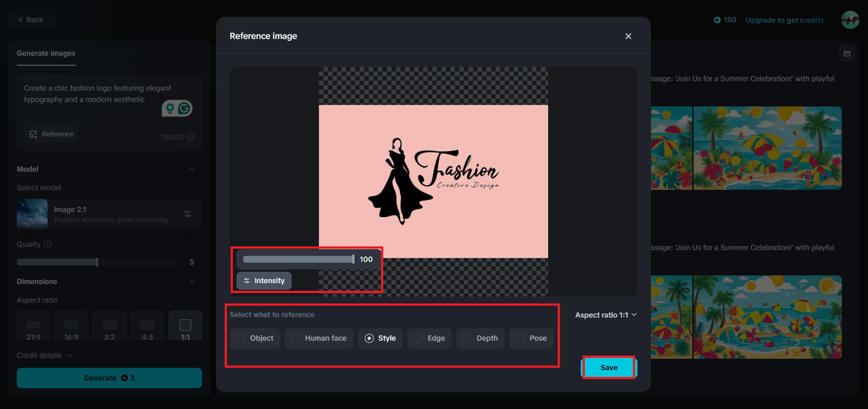The width and height of the screenshot is (868, 409).
Task: Click the Grammarly icon in prompt box
Action: point(184,108)
